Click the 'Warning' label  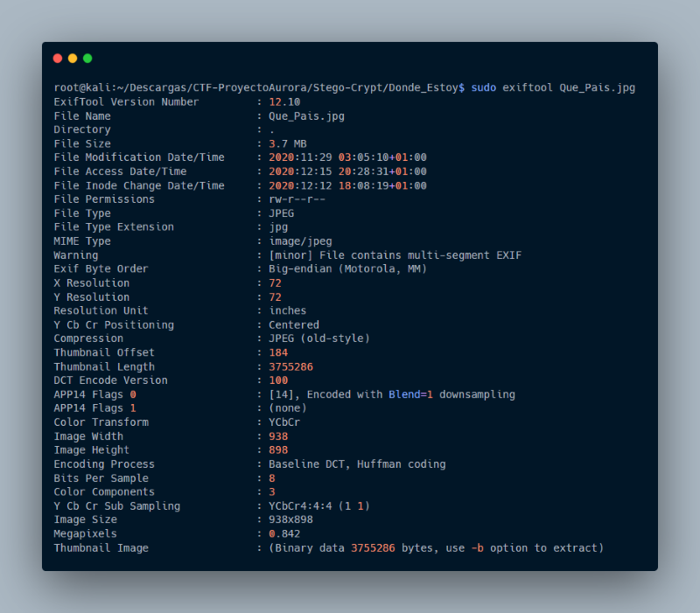pos(76,255)
